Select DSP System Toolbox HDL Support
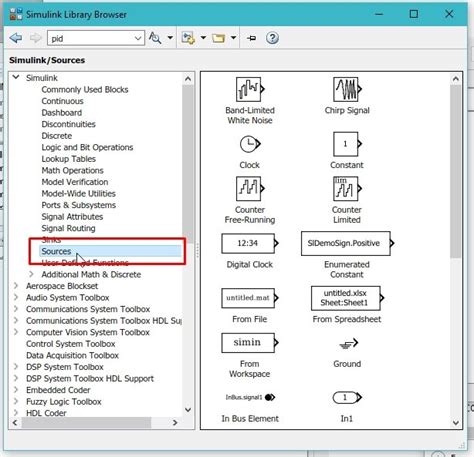Viewport: 474px width, 457px height. click(x=90, y=378)
